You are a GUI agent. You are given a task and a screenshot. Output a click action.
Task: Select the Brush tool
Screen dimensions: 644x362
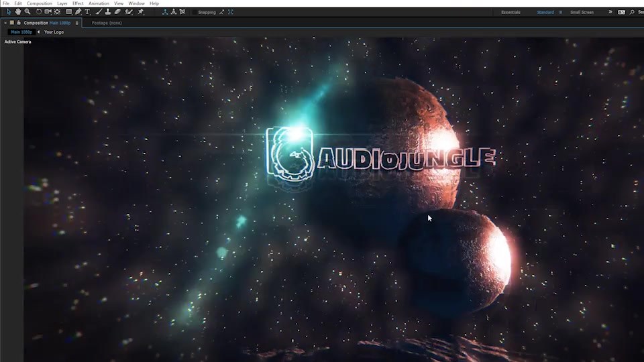pyautogui.click(x=99, y=12)
